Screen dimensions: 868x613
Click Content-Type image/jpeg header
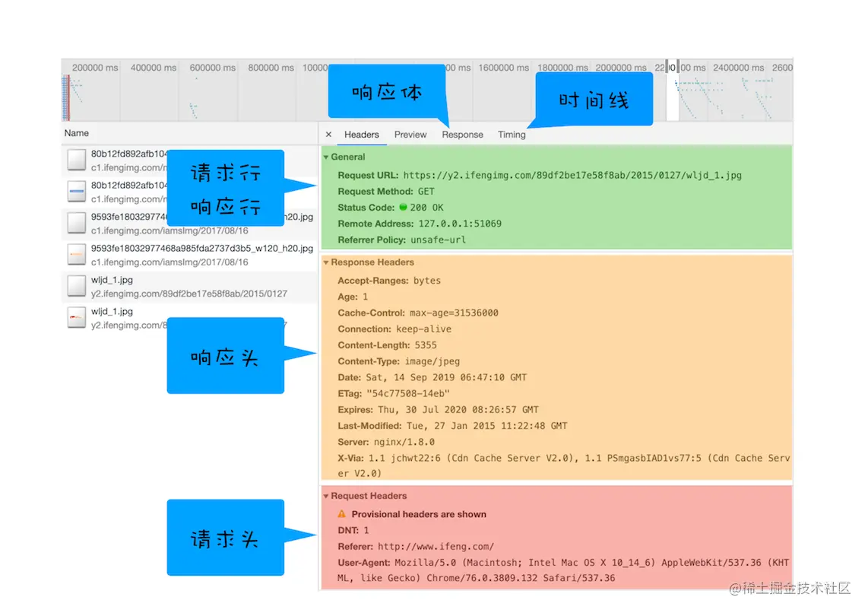[398, 361]
